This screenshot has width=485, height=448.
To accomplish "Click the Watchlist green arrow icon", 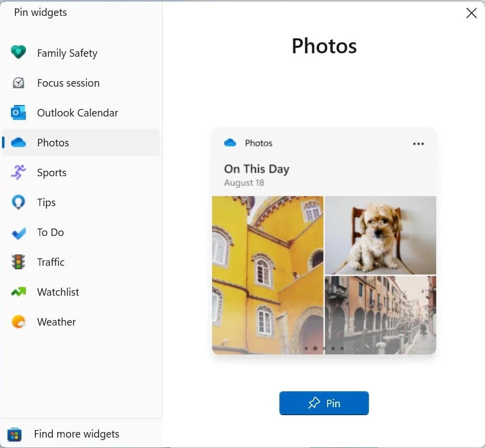I will pyautogui.click(x=18, y=292).
